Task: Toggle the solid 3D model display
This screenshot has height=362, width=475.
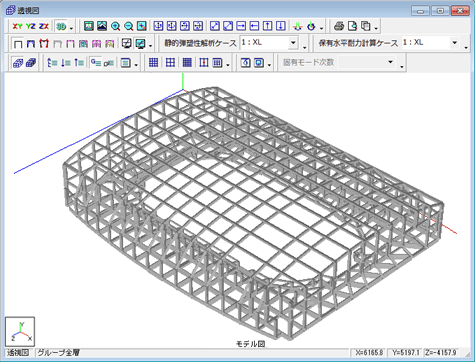Action: click(31, 62)
